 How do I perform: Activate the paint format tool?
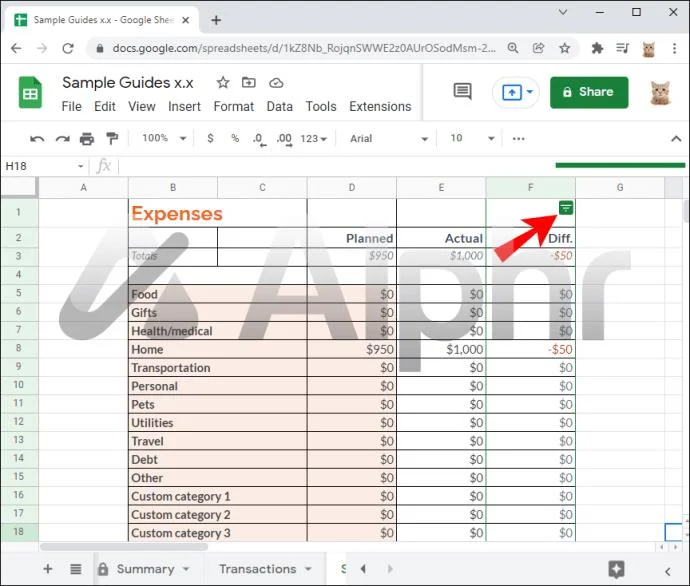click(x=112, y=139)
